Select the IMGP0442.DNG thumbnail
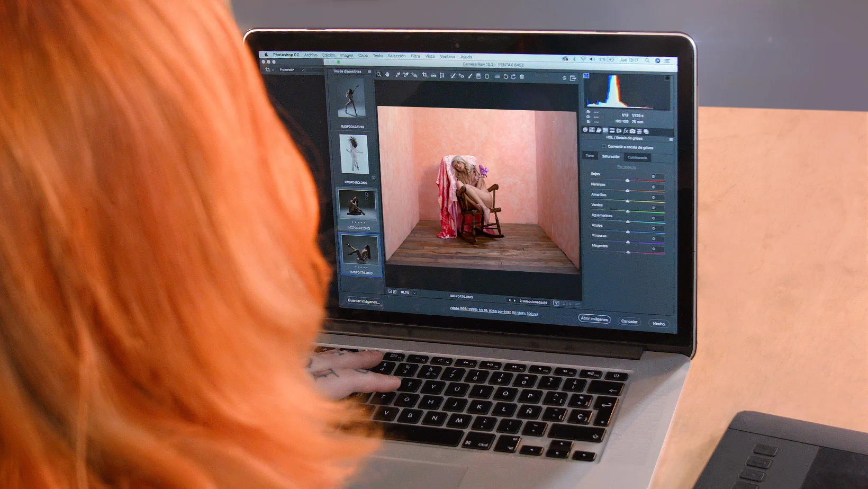Viewport: 868px width, 489px height. 357,205
